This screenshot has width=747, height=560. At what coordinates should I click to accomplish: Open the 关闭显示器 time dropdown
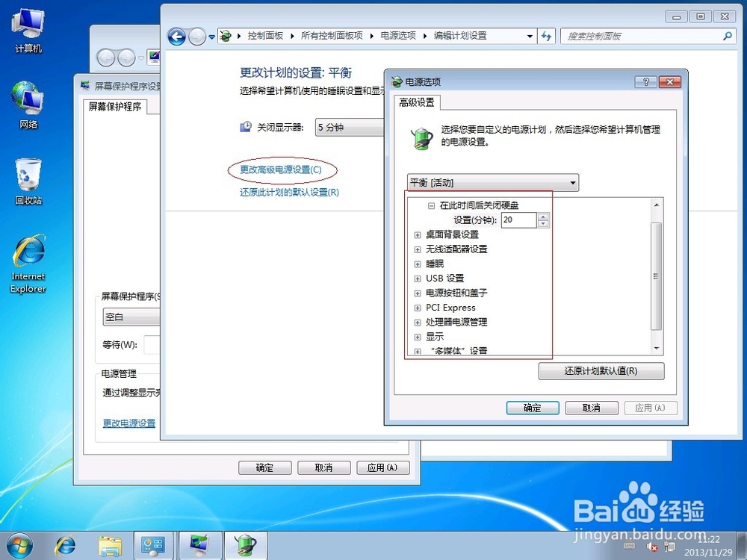click(x=350, y=128)
